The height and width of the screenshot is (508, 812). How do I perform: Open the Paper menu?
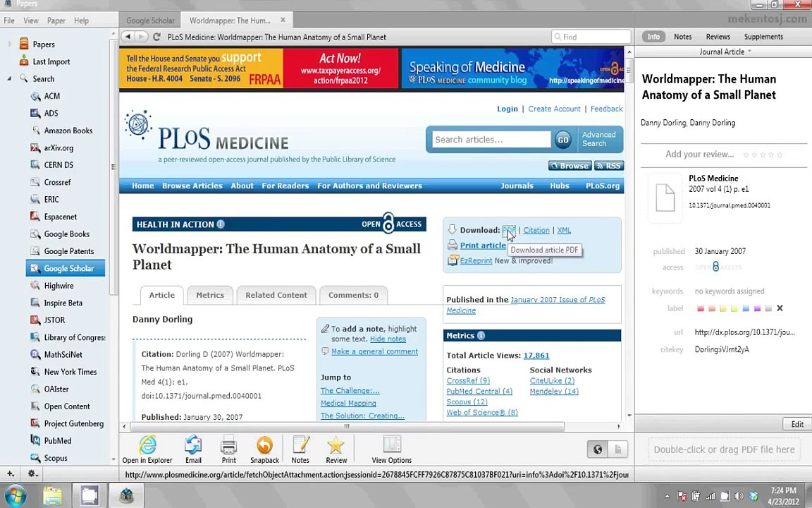point(56,20)
